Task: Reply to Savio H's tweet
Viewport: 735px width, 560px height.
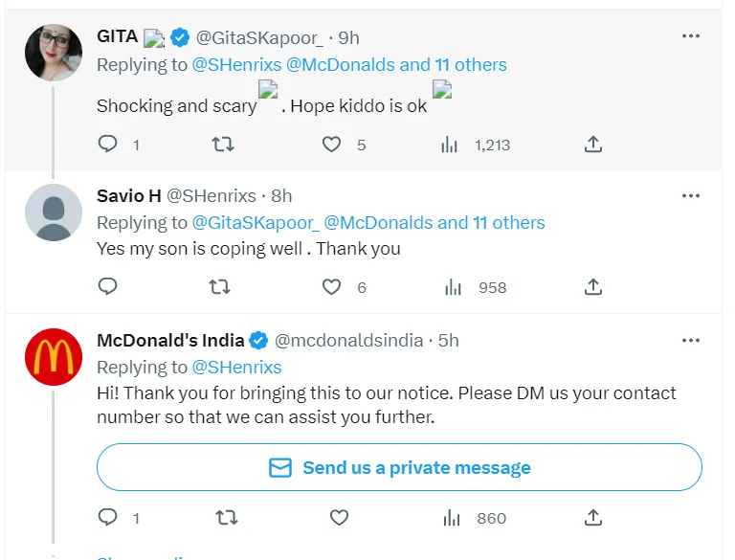Action: [x=108, y=287]
